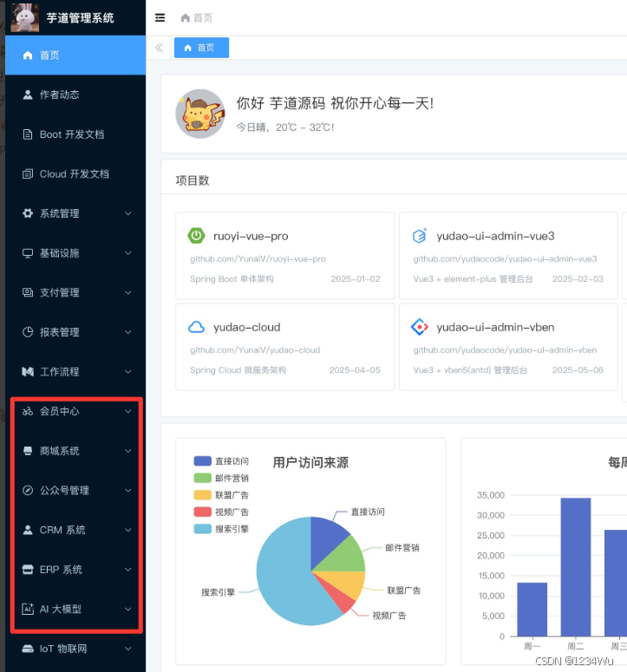
Task: Expand the 基础设施 chevron
Action: (128, 253)
